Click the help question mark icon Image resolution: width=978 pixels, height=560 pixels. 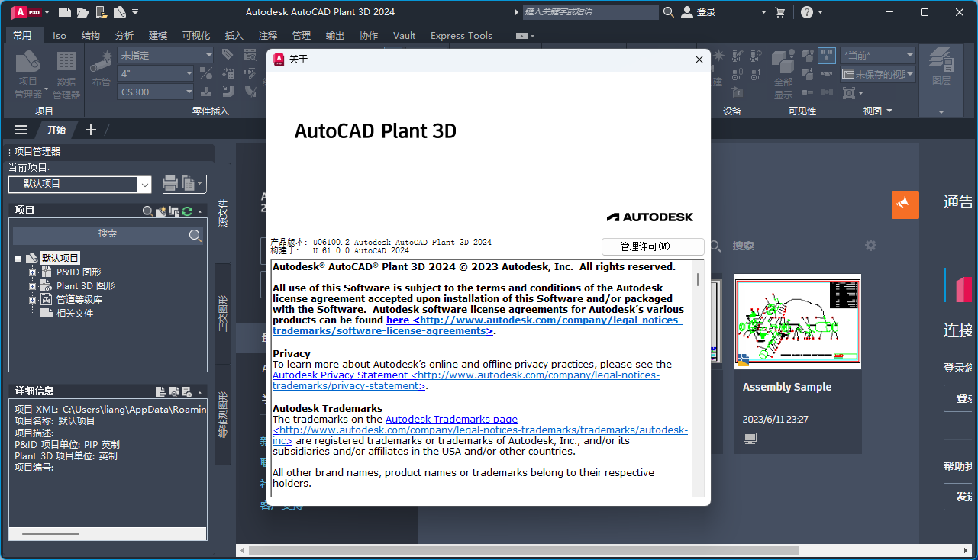pos(807,12)
